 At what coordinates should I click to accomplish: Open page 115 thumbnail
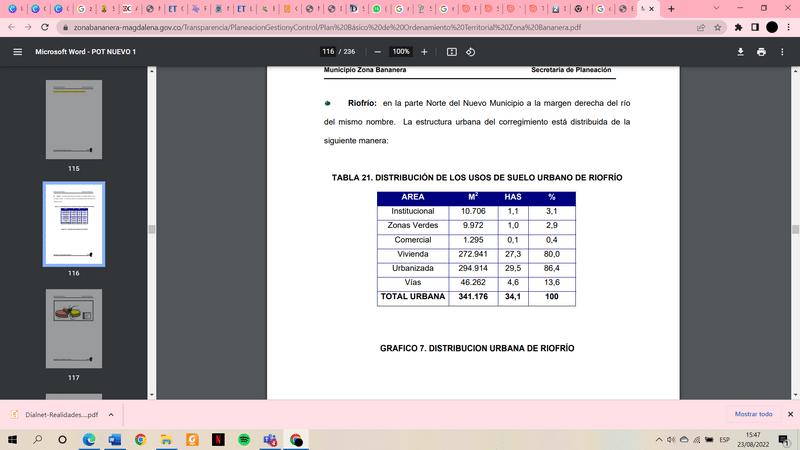click(x=73, y=119)
